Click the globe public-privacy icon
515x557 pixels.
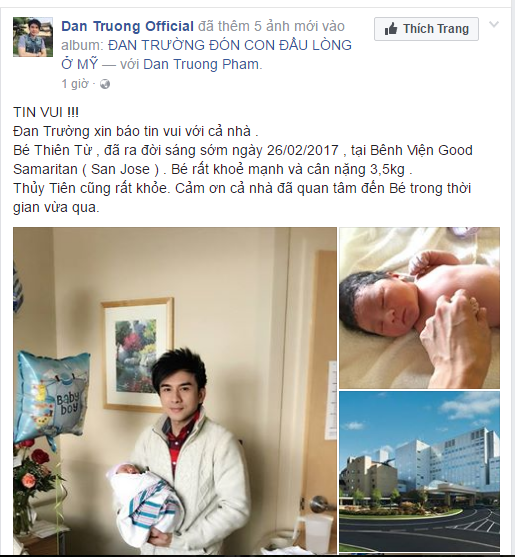pos(105,84)
